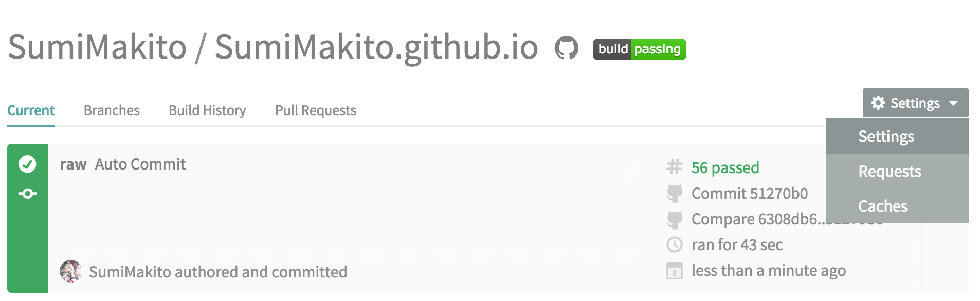Click the GitHub icon beside Commit 51270b0

(x=674, y=194)
